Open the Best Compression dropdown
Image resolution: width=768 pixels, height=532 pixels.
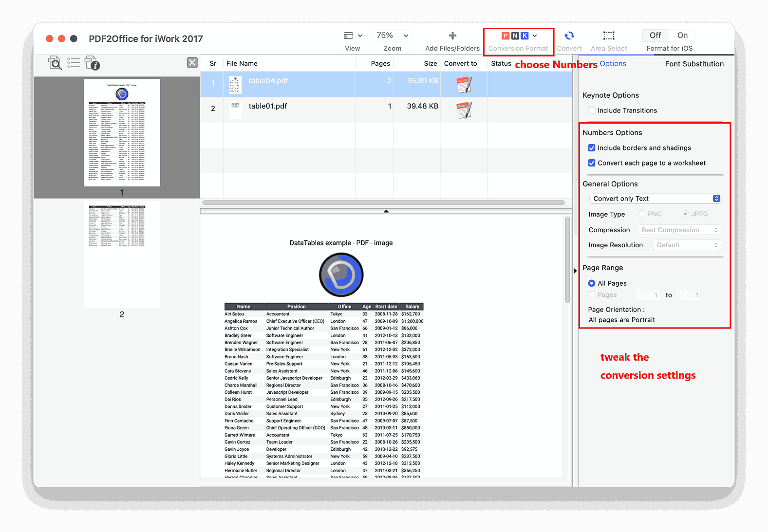[679, 230]
